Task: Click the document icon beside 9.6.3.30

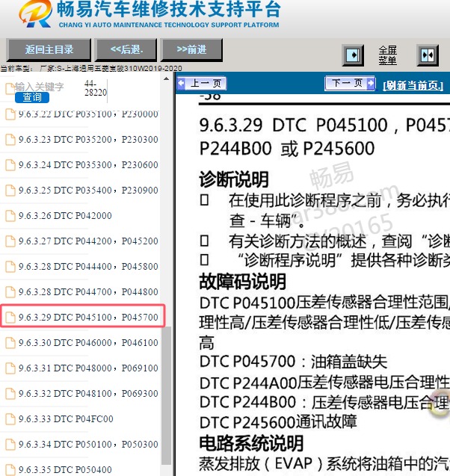Action: click(x=10, y=343)
